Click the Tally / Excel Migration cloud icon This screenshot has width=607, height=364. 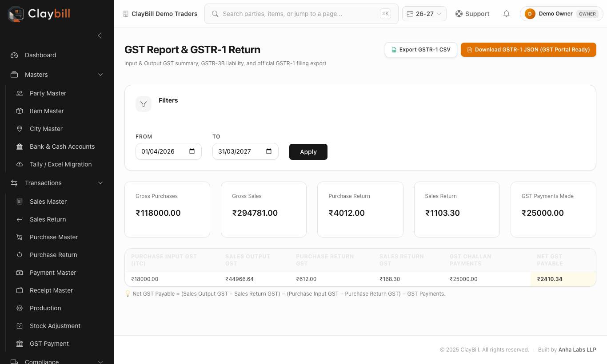20,164
